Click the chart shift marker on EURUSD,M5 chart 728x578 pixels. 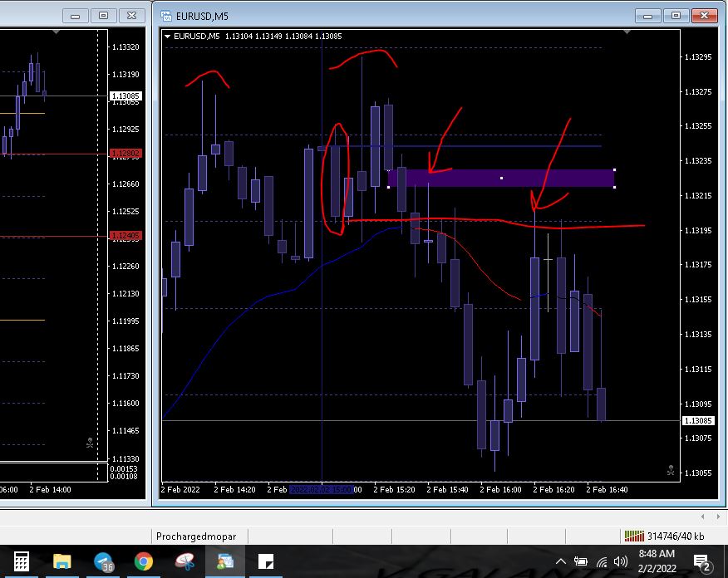tap(627, 32)
